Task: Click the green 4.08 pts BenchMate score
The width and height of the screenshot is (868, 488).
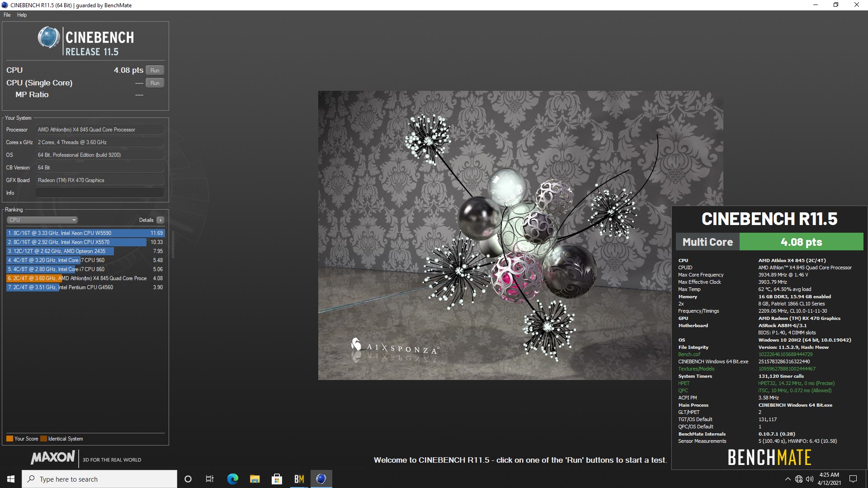Action: point(801,242)
